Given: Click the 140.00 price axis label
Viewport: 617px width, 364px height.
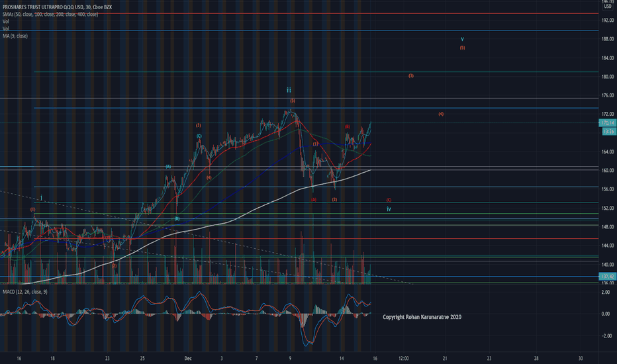Looking at the screenshot, I should pyautogui.click(x=608, y=265).
